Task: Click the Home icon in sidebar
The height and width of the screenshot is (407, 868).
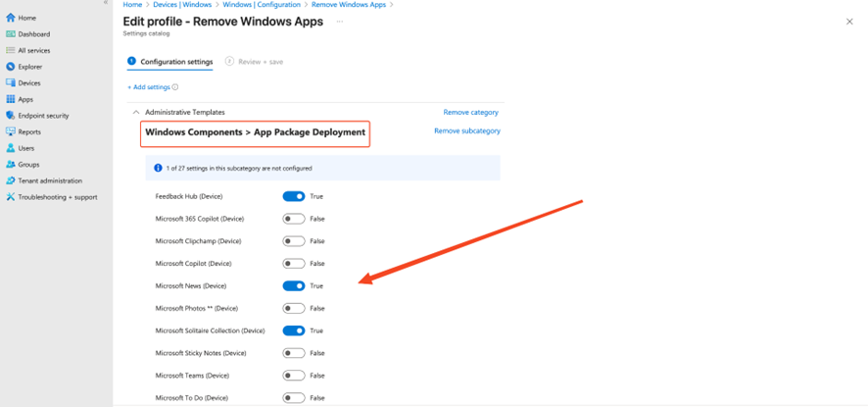Action: click(x=11, y=18)
